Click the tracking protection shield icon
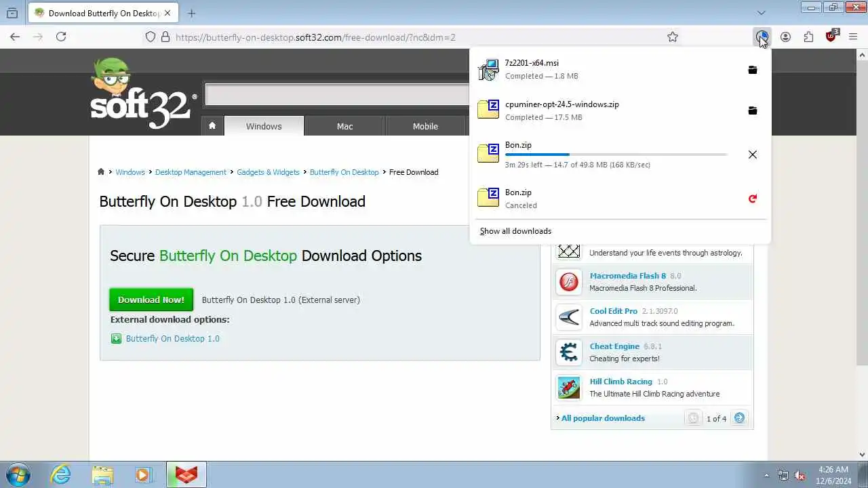 coord(151,37)
